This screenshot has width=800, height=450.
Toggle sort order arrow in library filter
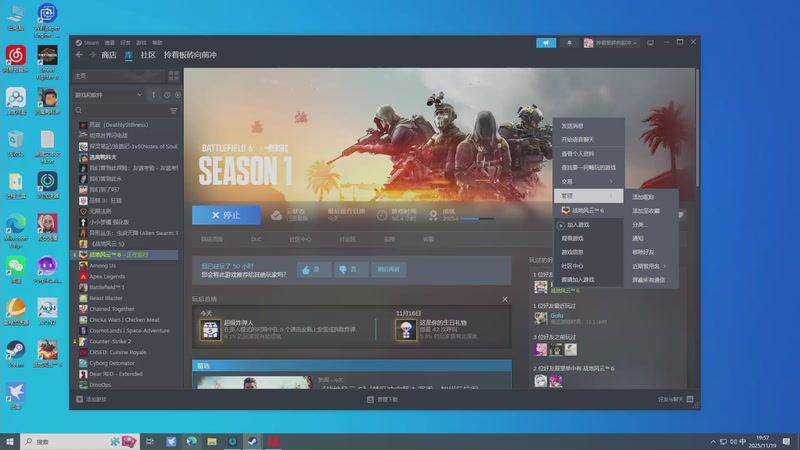(154, 95)
